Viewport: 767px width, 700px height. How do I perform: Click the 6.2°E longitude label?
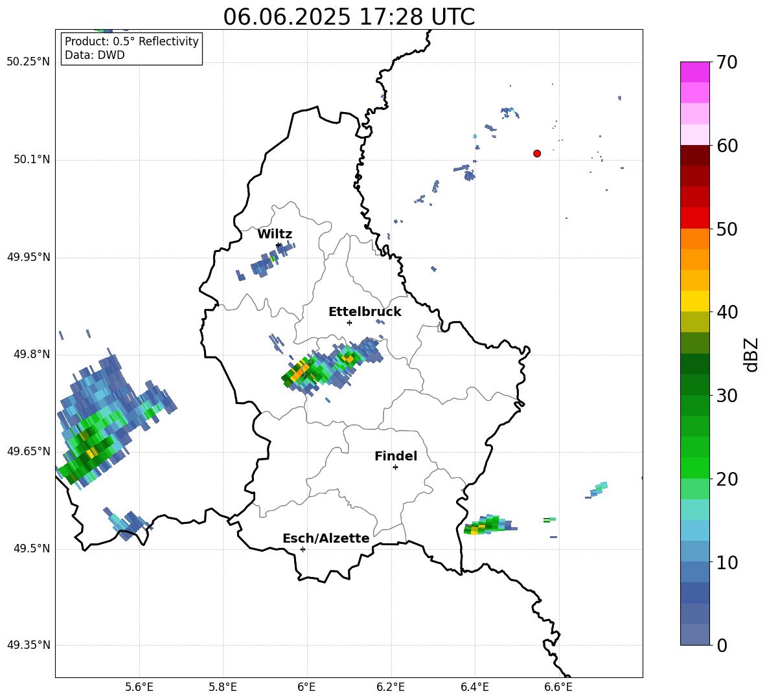(x=391, y=687)
